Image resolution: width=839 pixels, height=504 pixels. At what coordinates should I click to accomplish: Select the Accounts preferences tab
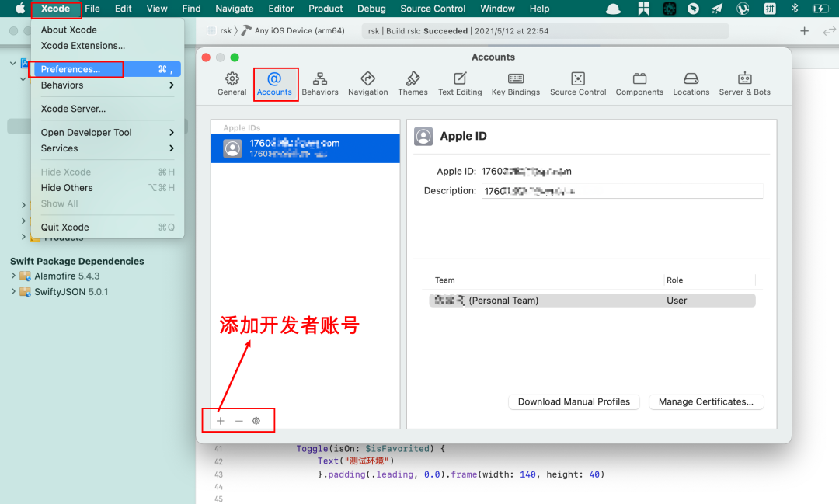274,84
